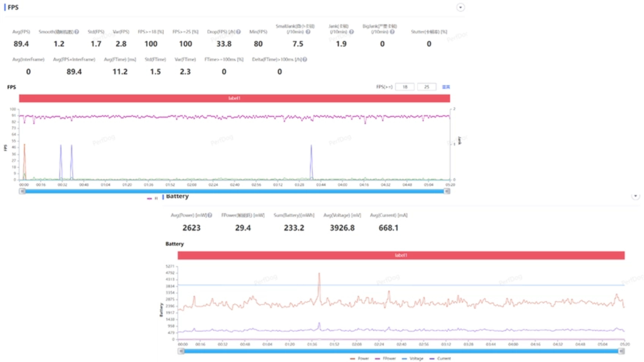
Task: Click the Avg(Voltage) value 3926.8
Action: point(342,228)
